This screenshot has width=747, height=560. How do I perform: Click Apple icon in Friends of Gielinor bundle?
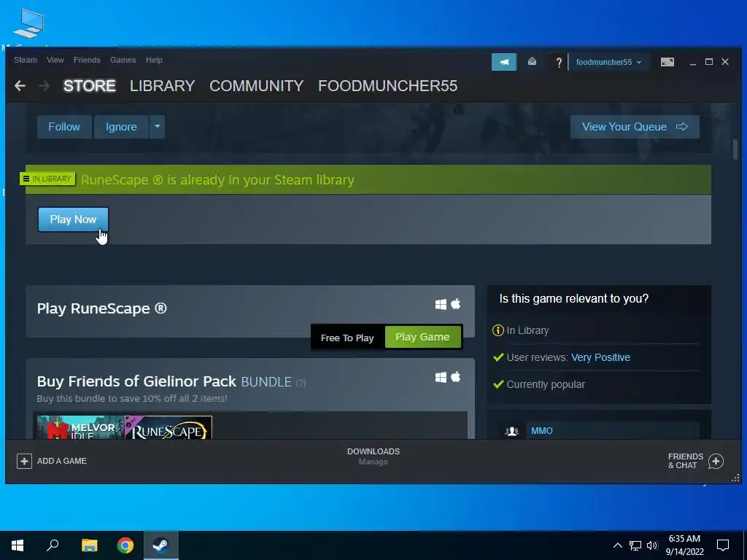456,377
